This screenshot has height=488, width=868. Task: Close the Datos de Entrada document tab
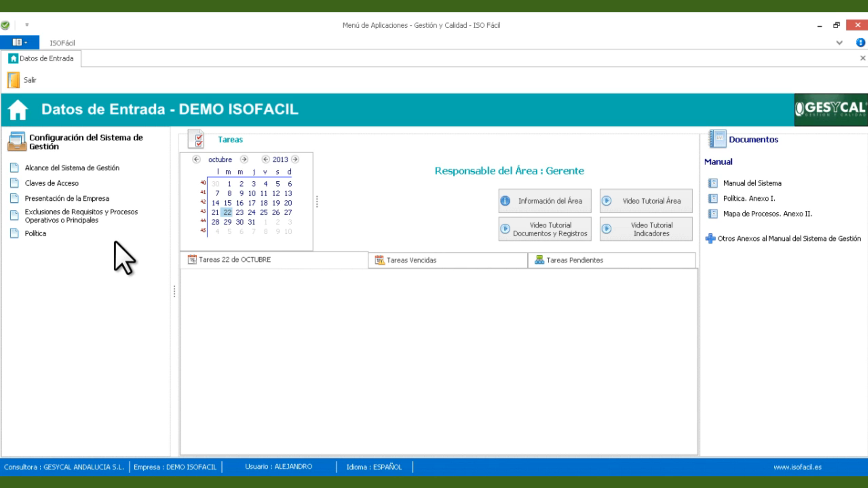[x=863, y=58]
